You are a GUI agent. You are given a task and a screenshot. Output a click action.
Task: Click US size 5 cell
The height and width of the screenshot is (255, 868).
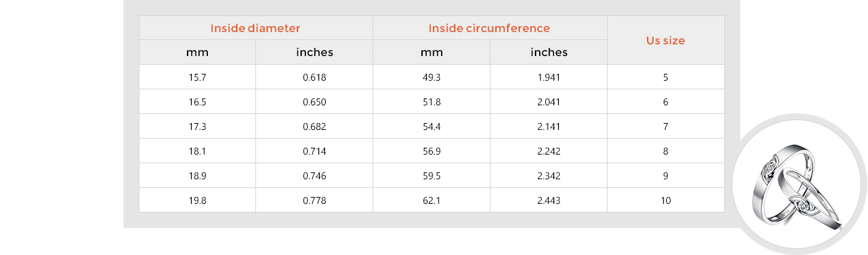tap(666, 78)
